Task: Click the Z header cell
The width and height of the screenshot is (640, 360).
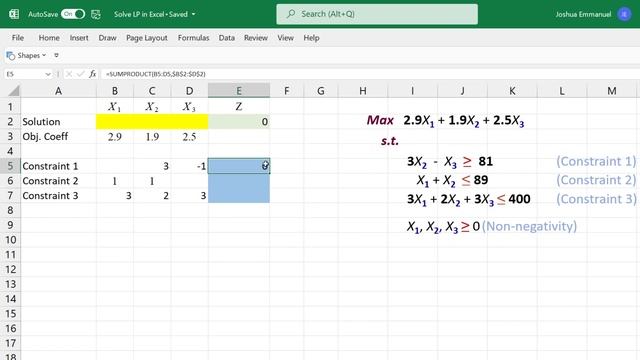Action: coord(239,107)
